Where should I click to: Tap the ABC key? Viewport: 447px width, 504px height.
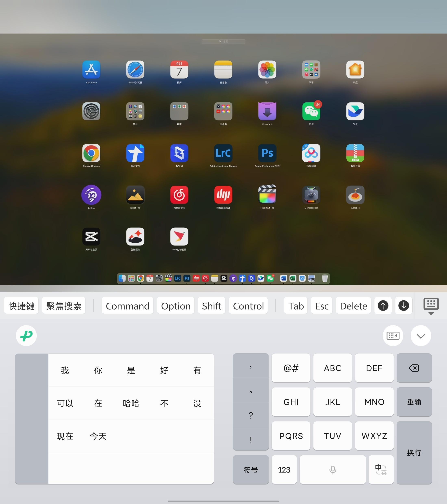coord(332,368)
